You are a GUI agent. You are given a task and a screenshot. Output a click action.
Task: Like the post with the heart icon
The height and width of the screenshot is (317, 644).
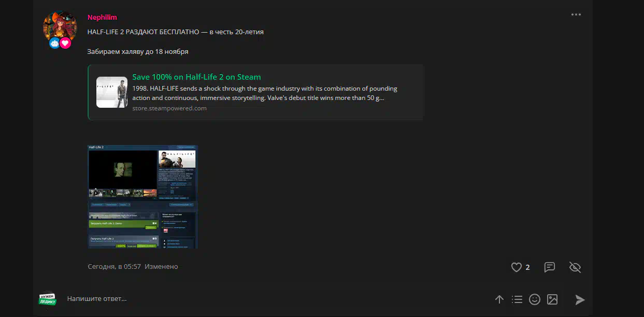(x=517, y=267)
